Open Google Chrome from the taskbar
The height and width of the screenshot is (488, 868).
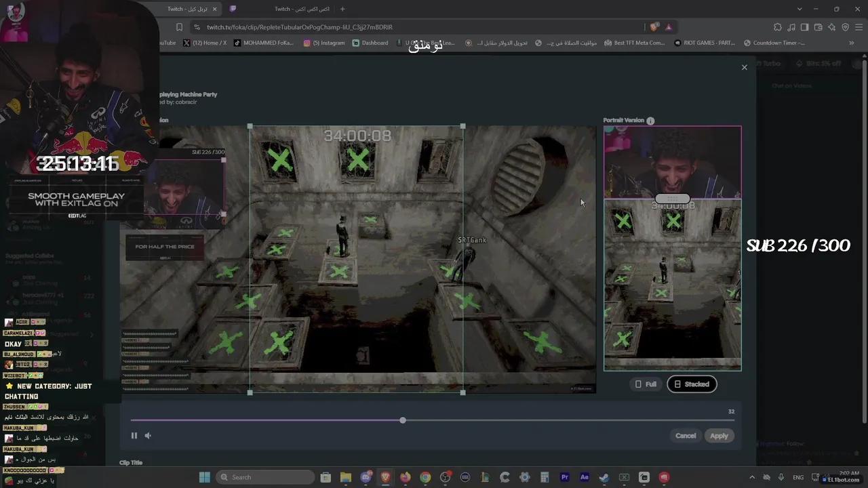pos(425,477)
